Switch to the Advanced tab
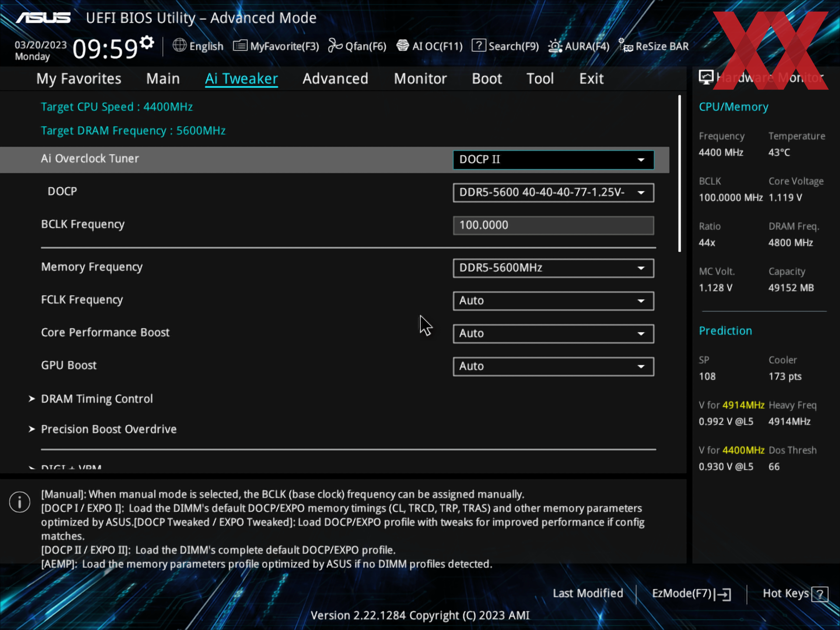The image size is (840, 630). coord(335,79)
